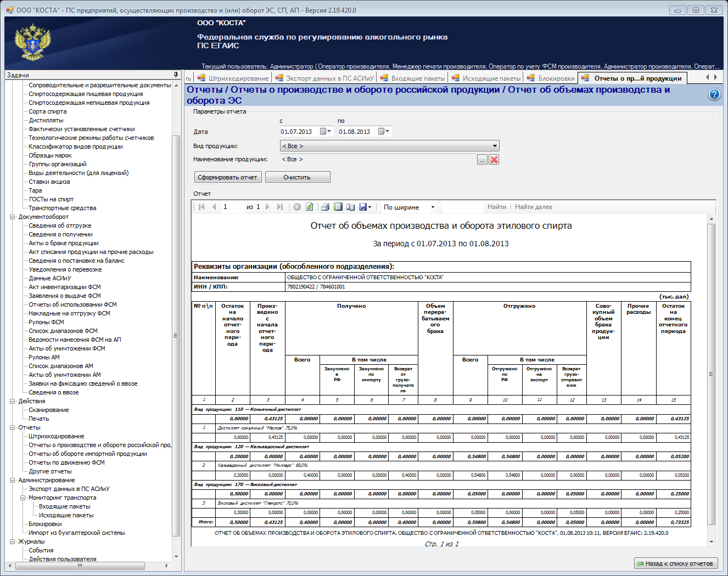Open Сканирование under Действия

pos(49,410)
